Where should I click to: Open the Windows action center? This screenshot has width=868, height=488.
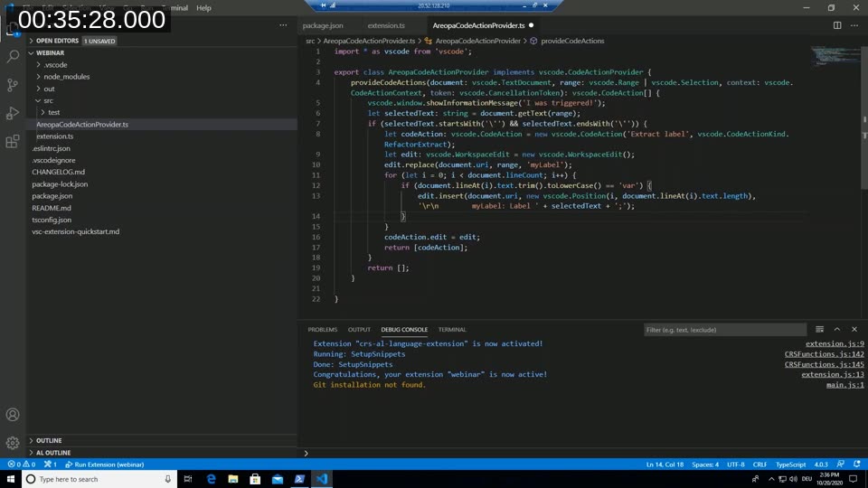(853, 479)
